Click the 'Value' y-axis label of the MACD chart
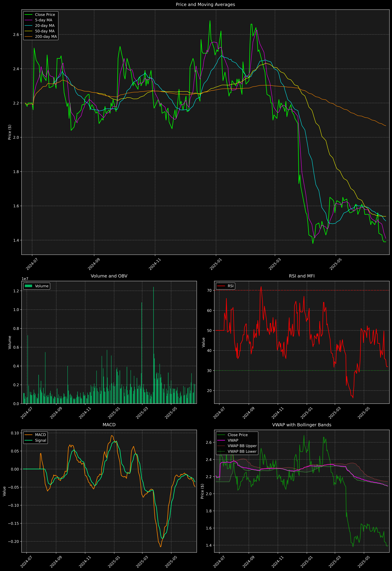Viewport: 392px width, 571px height. [4, 491]
